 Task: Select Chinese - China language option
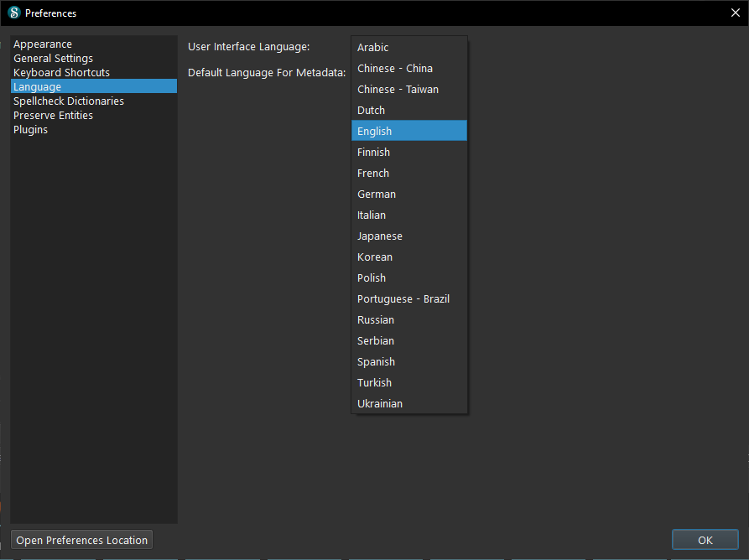pos(395,69)
